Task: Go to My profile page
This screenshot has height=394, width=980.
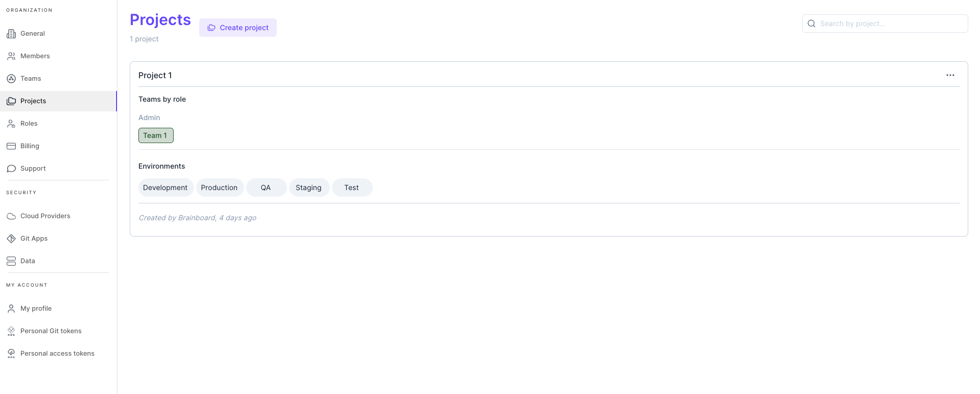Action: pyautogui.click(x=36, y=309)
